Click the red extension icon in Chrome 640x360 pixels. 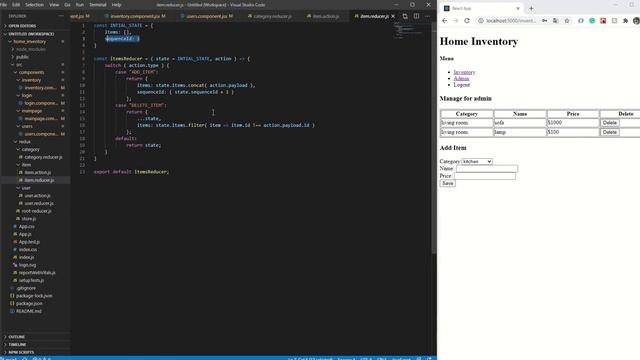(x=603, y=21)
